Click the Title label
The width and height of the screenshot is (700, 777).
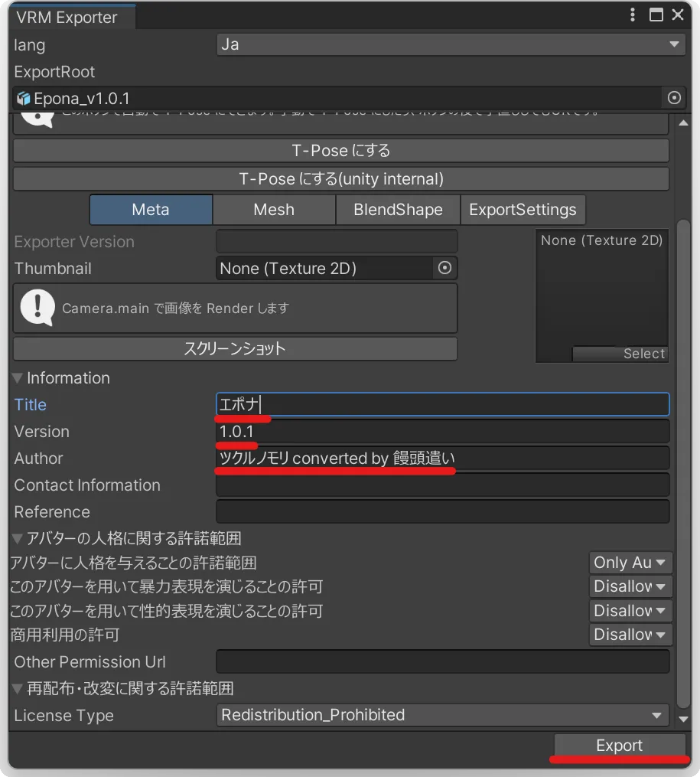point(30,405)
